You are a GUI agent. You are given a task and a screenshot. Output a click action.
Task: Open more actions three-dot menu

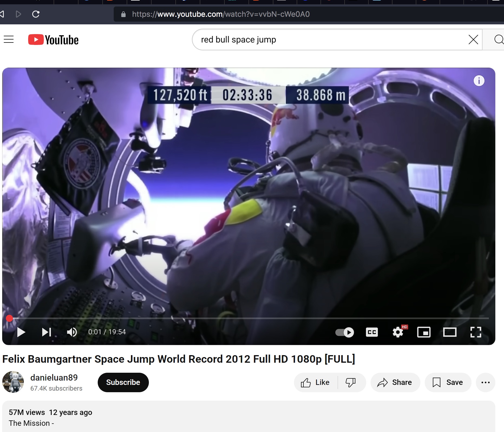tap(485, 382)
